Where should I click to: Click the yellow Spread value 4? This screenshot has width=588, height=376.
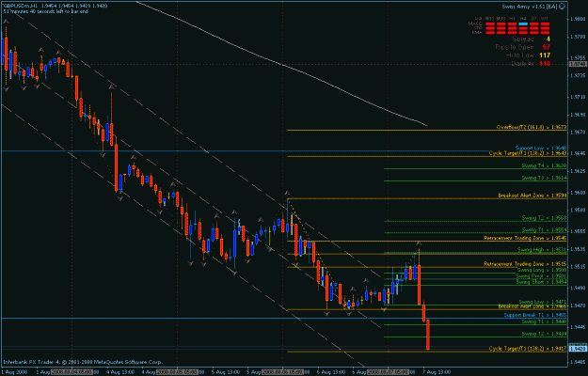coord(548,39)
